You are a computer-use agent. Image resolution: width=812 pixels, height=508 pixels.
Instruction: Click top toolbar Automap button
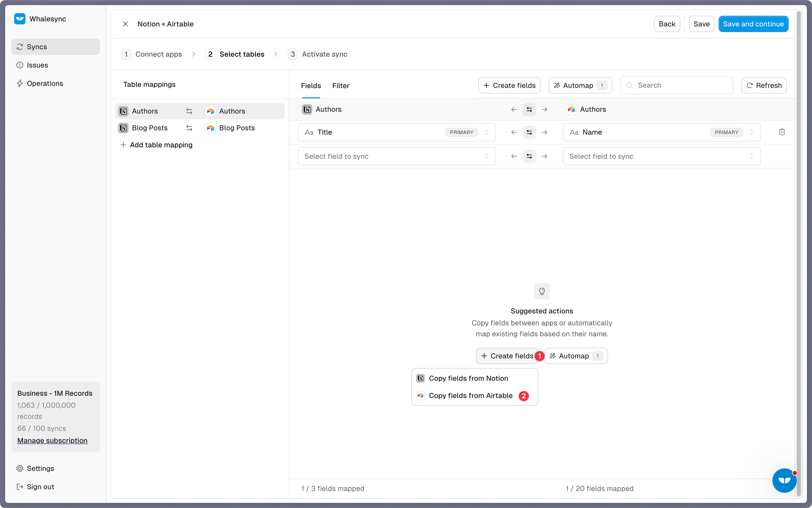pos(580,85)
